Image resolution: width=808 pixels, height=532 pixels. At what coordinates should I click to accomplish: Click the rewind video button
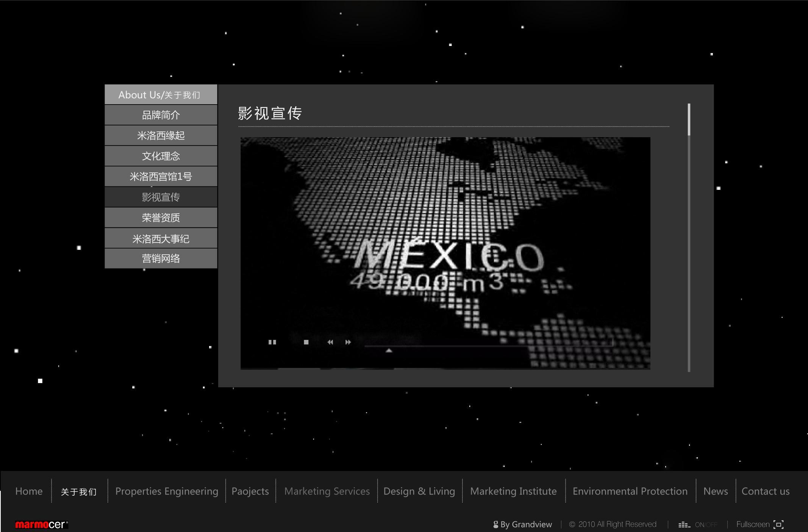click(330, 342)
